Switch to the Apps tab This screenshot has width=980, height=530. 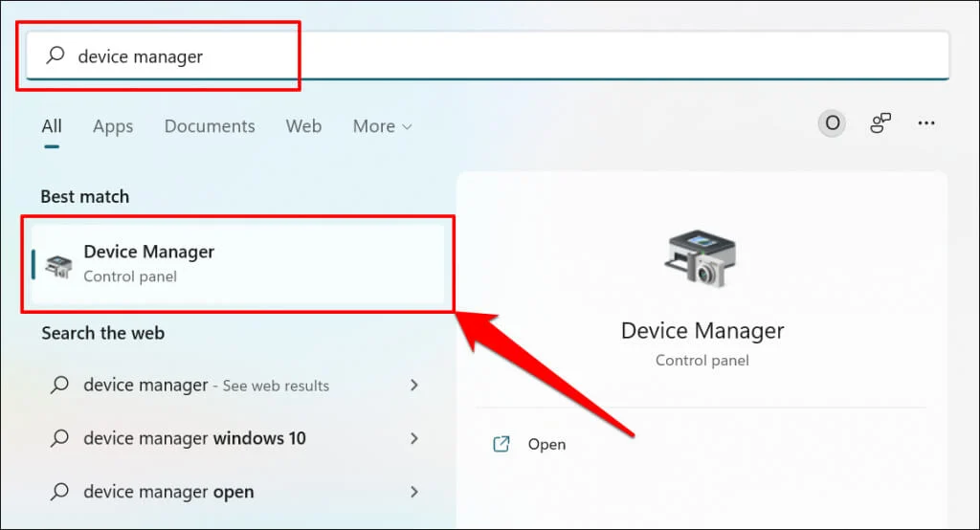tap(113, 126)
